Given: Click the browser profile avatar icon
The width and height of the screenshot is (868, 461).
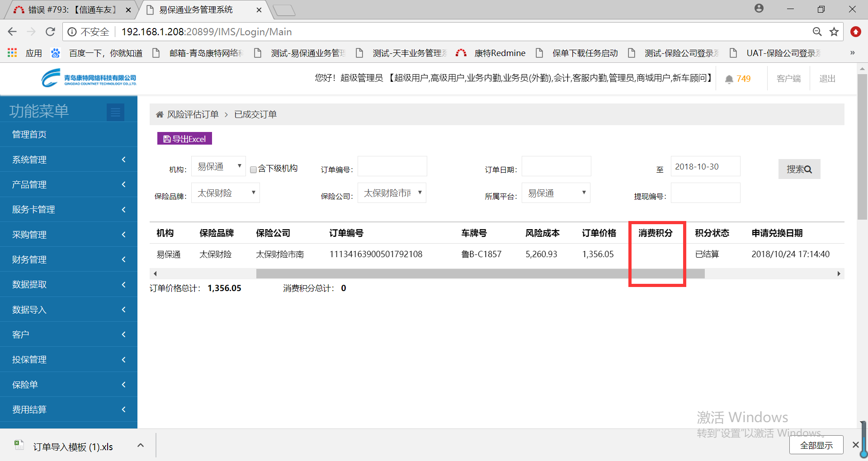Looking at the screenshot, I should tap(759, 9).
